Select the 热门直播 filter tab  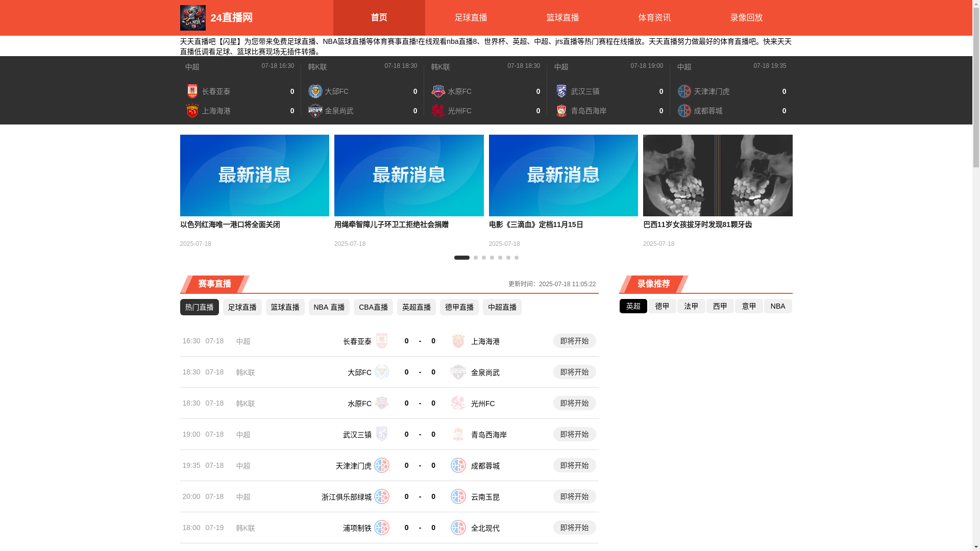(x=199, y=307)
